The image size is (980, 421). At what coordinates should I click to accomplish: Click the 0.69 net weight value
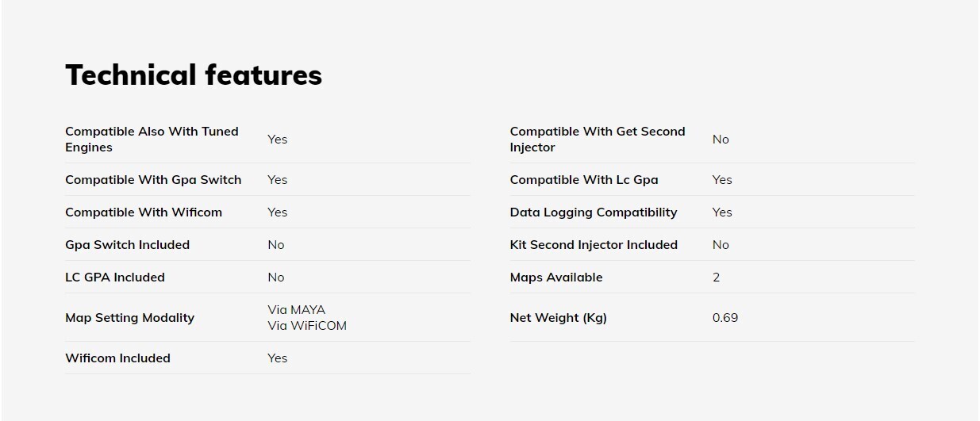pos(725,318)
